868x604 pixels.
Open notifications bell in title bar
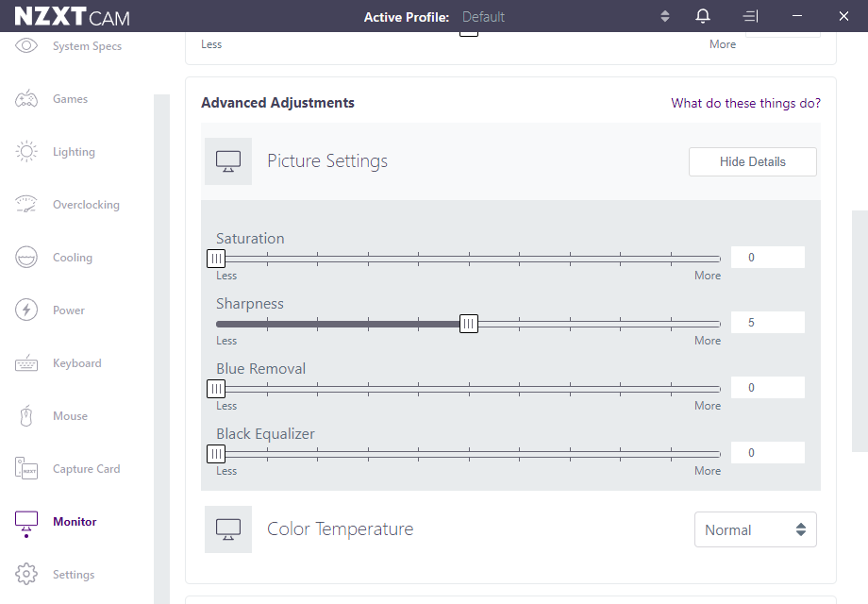[x=703, y=16]
